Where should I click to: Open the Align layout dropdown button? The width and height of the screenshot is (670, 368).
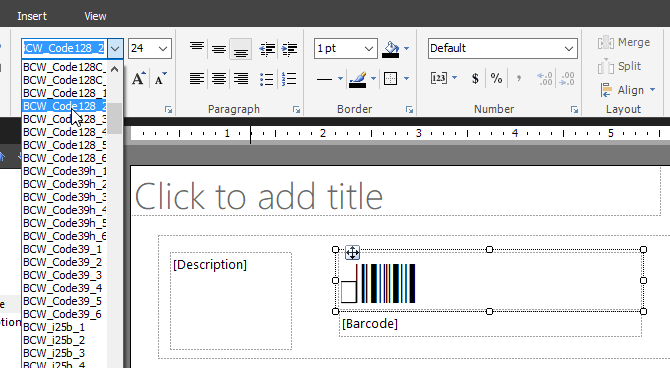click(627, 90)
